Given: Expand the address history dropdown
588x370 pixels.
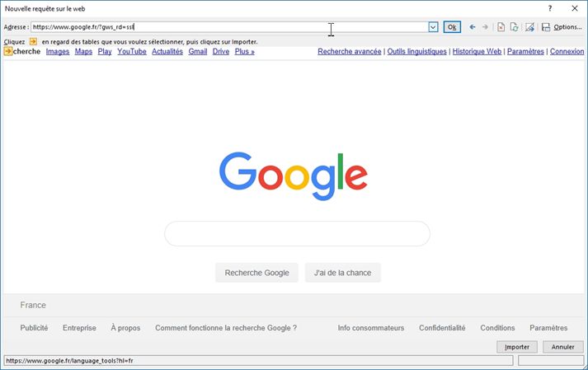Looking at the screenshot, I should (433, 27).
